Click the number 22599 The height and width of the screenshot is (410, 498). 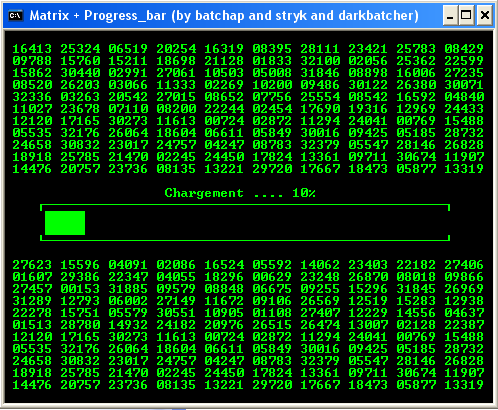tap(464, 61)
